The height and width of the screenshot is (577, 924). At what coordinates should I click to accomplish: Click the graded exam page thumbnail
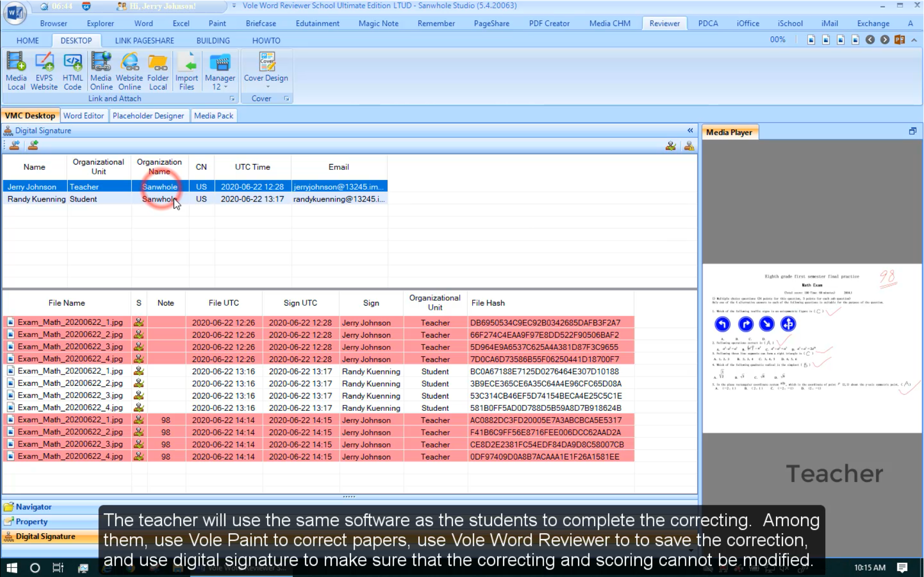[812, 348]
